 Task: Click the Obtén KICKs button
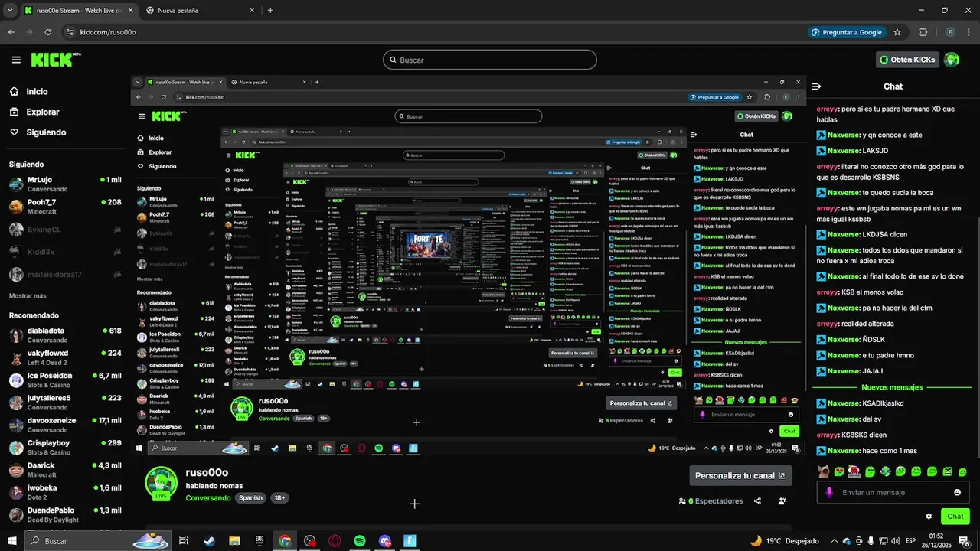coord(907,60)
